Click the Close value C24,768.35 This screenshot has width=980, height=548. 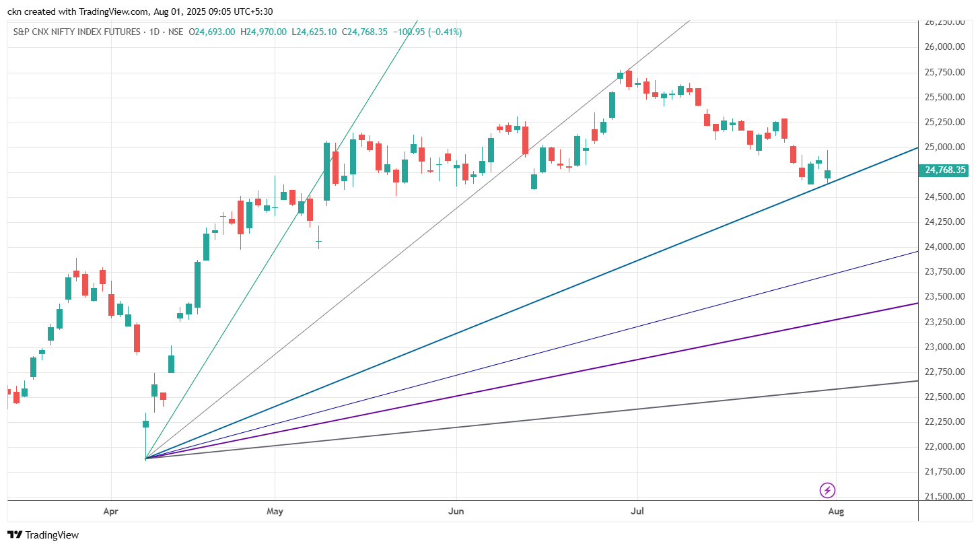pos(365,32)
